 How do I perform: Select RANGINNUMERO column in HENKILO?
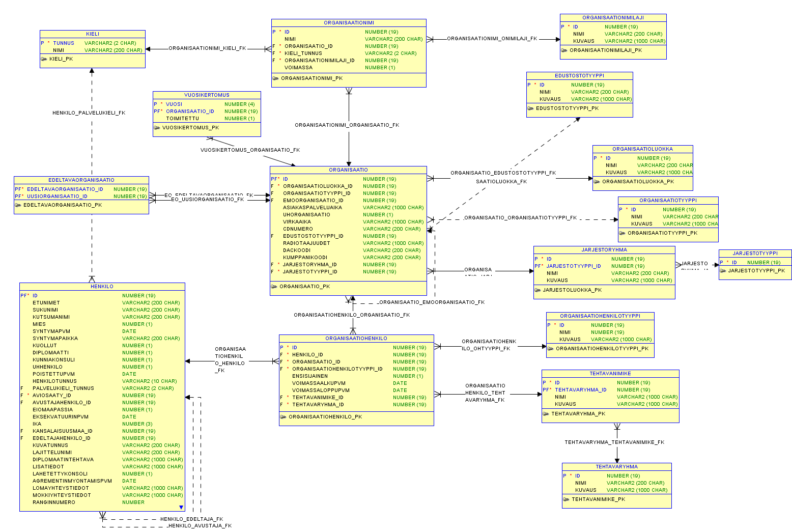[102, 502]
